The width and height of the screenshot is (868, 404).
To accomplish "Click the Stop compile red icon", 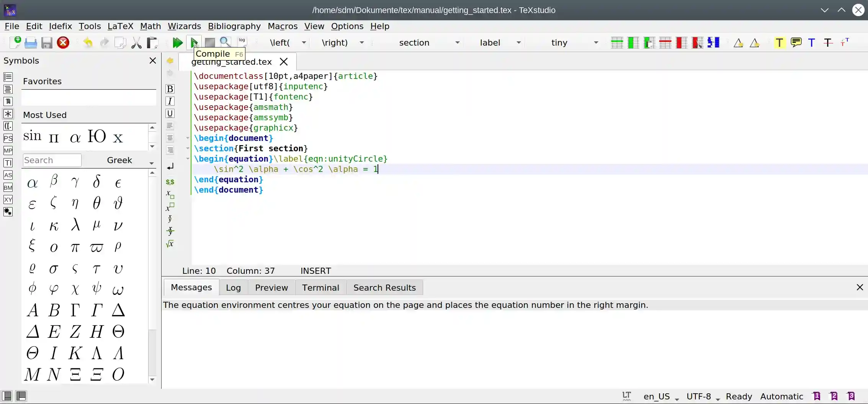I will (63, 43).
